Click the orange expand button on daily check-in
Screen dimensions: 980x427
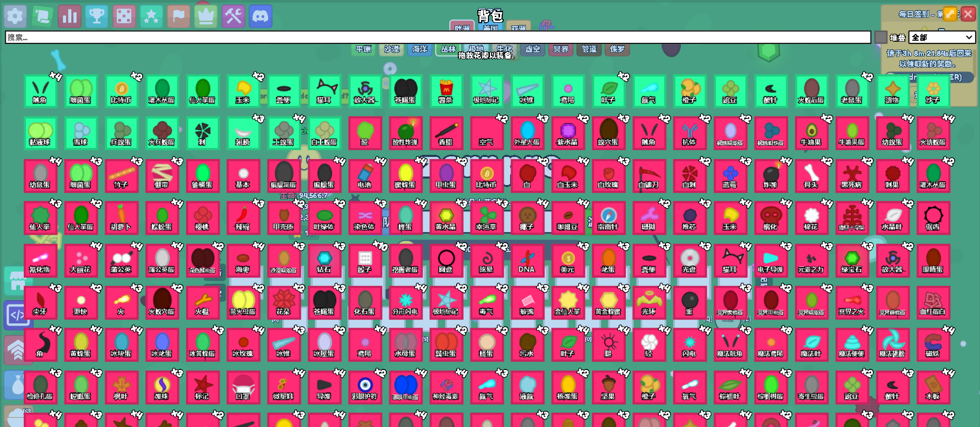click(x=950, y=14)
